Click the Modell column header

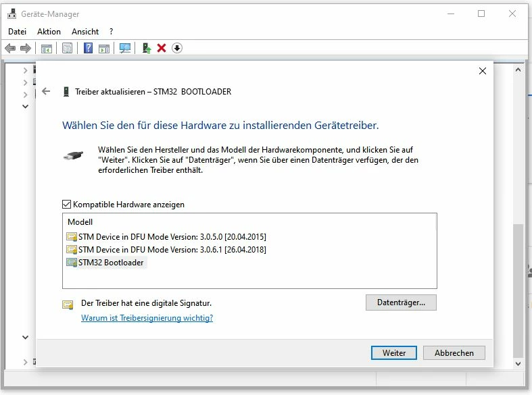pos(80,222)
